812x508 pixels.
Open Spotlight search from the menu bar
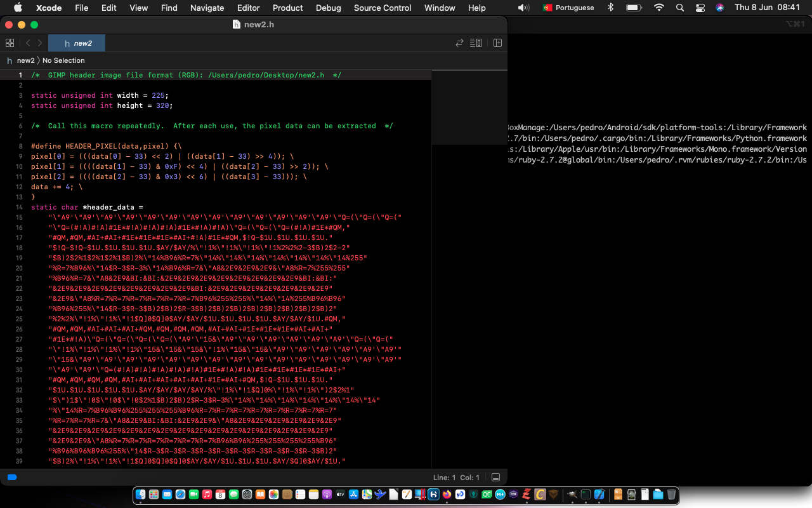(679, 8)
